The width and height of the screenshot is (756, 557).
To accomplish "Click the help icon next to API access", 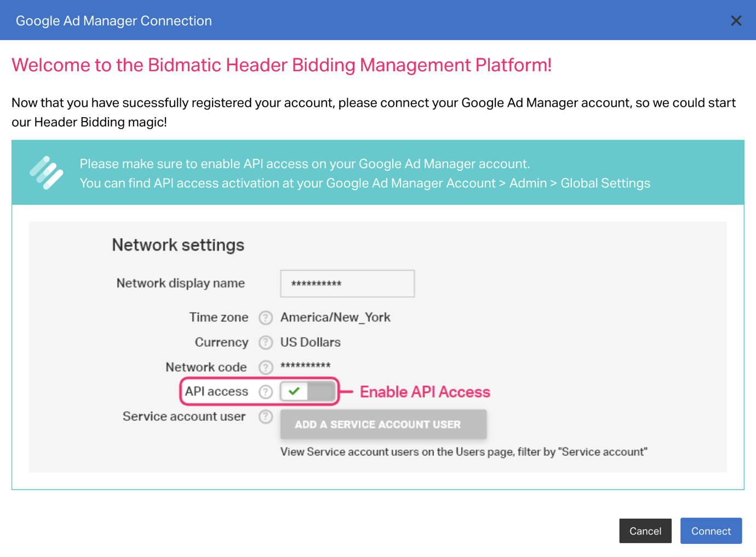I will [x=266, y=392].
